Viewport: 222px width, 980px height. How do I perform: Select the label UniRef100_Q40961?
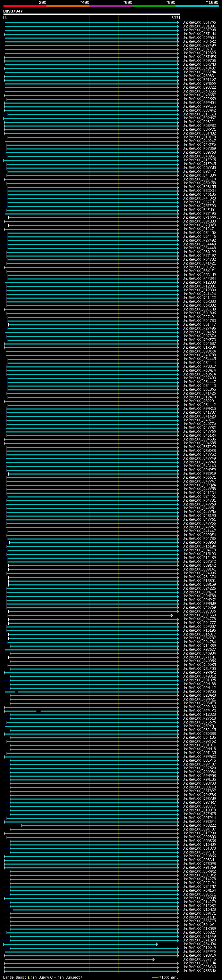tap(199, 156)
